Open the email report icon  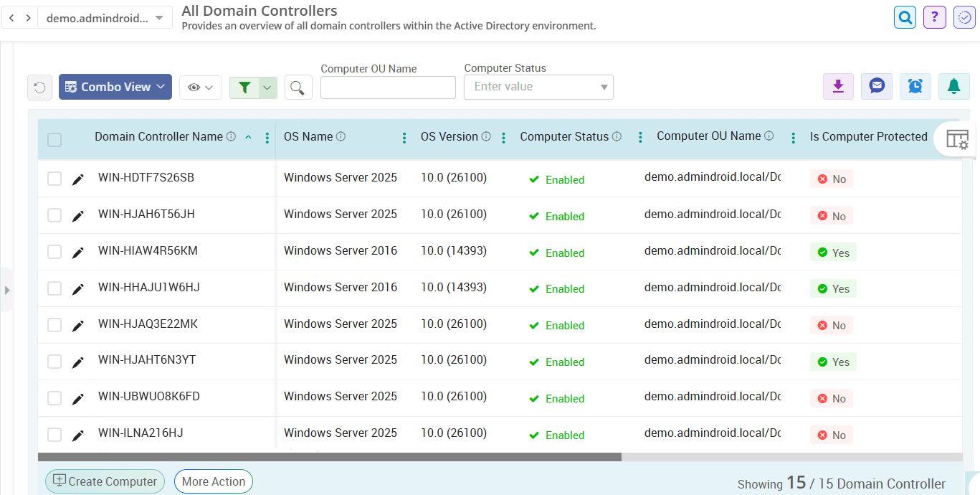click(877, 86)
